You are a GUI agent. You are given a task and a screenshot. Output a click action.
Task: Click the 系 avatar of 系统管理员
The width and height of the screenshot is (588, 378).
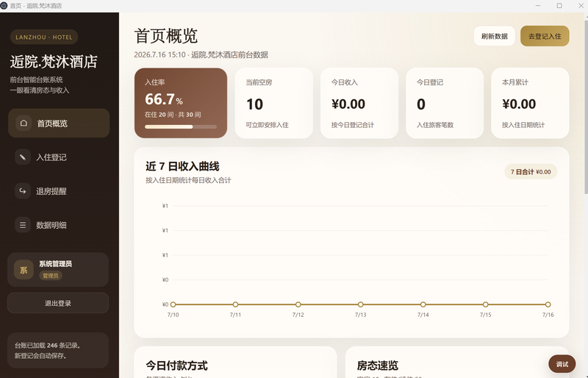click(24, 270)
